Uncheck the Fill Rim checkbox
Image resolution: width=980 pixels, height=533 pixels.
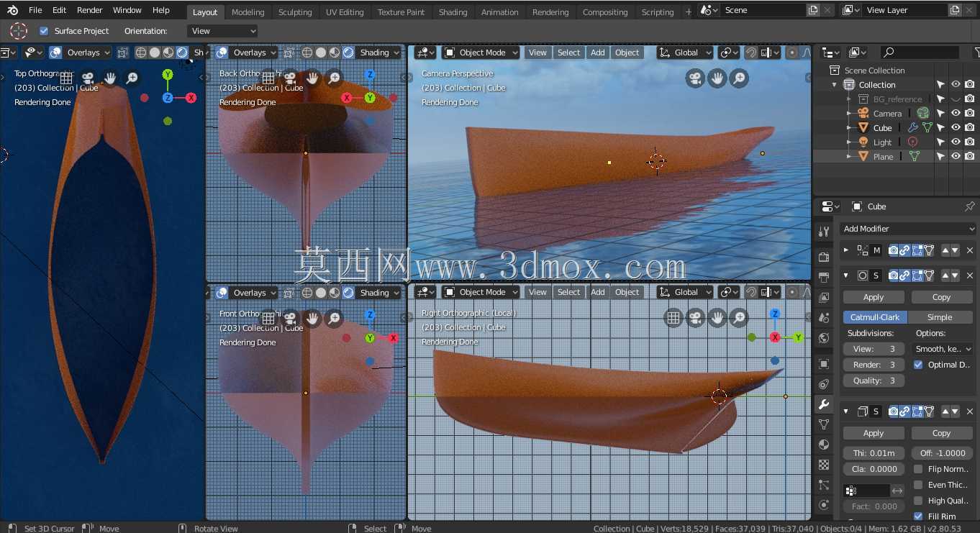(918, 516)
